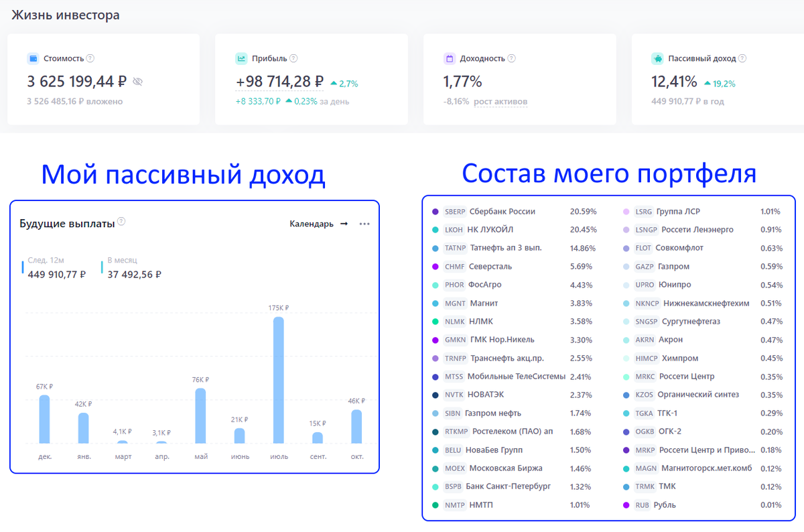Click the Совкомфлот holding name

(679, 248)
